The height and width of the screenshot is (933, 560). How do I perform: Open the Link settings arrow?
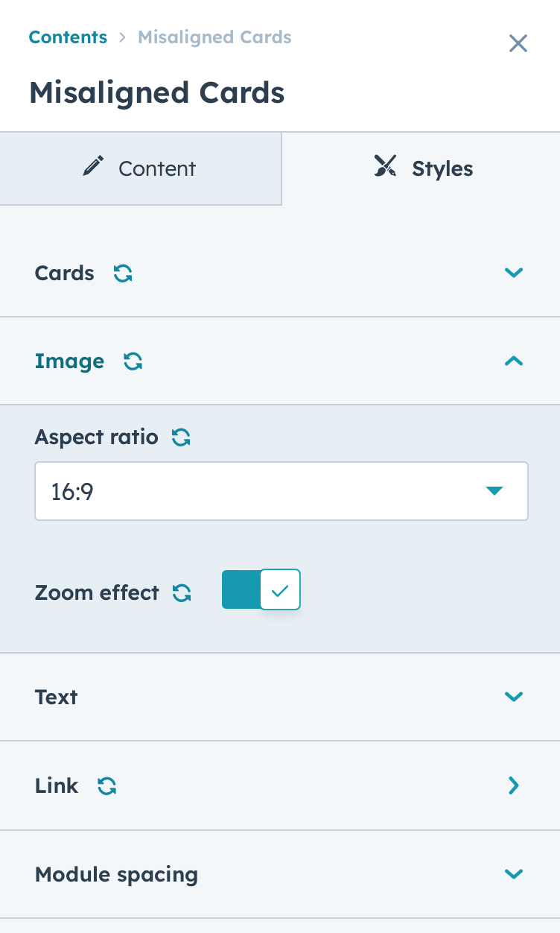coord(514,785)
